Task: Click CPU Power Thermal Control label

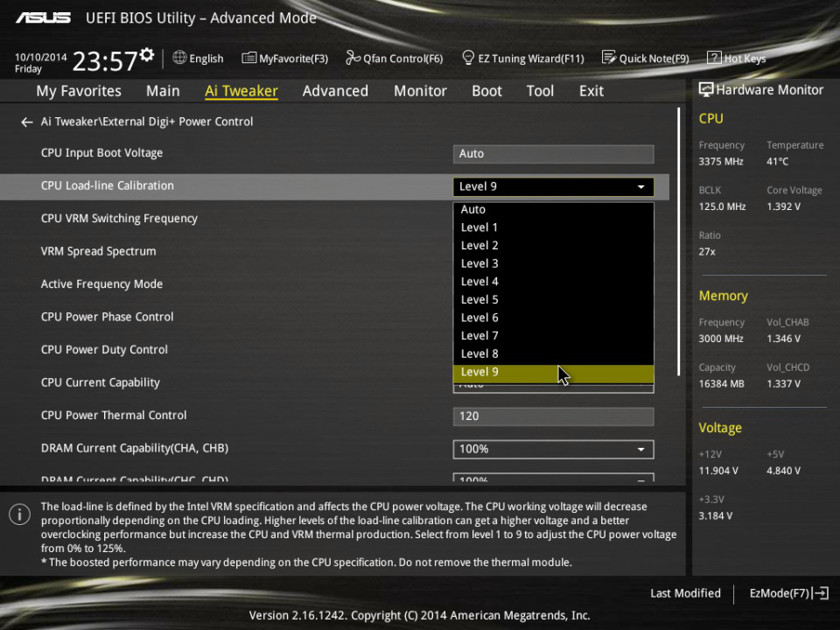Action: [114, 415]
